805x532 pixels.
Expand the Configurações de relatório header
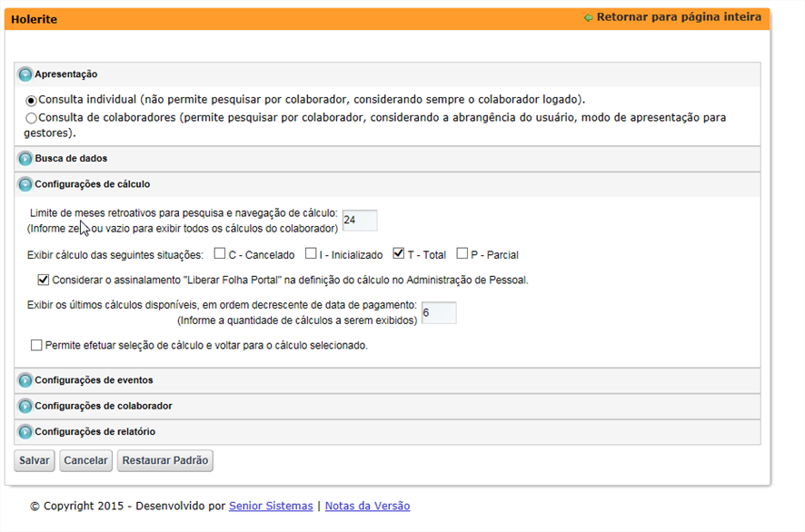(94, 432)
